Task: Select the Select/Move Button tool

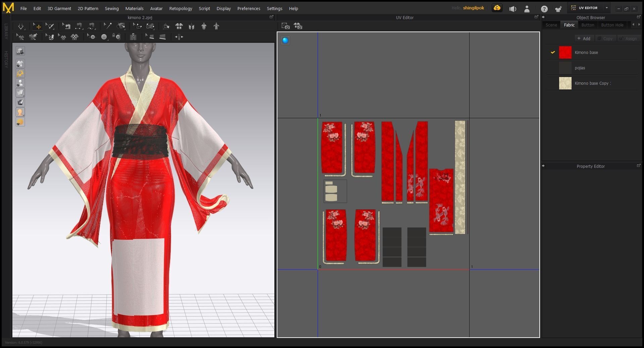Action: [x=91, y=37]
